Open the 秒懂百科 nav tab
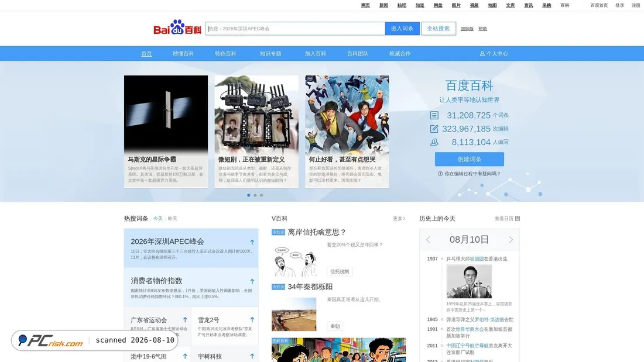The image size is (644, 362). [x=183, y=54]
